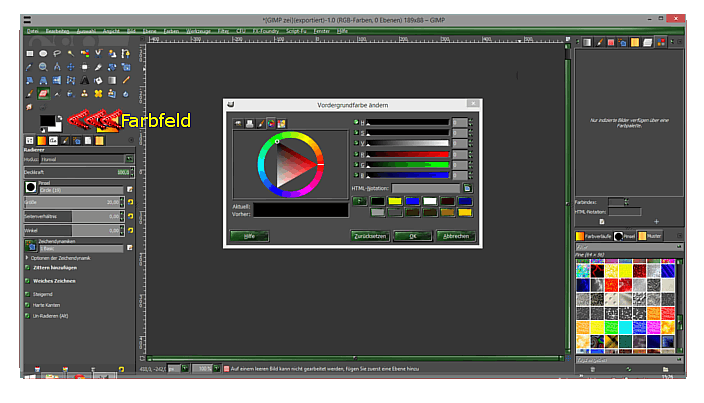
Task: Switch dialog to watercolor brush selector
Action: pyautogui.click(x=260, y=123)
